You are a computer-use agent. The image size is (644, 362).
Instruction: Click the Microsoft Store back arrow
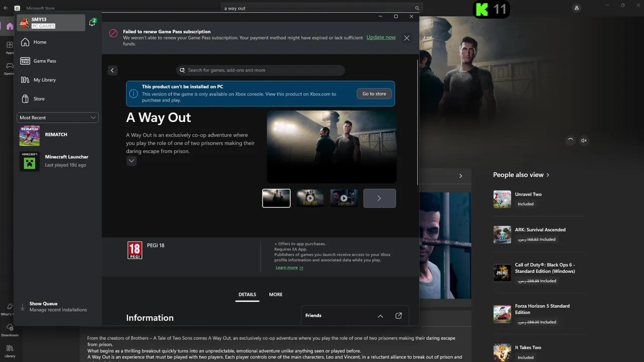point(6,8)
